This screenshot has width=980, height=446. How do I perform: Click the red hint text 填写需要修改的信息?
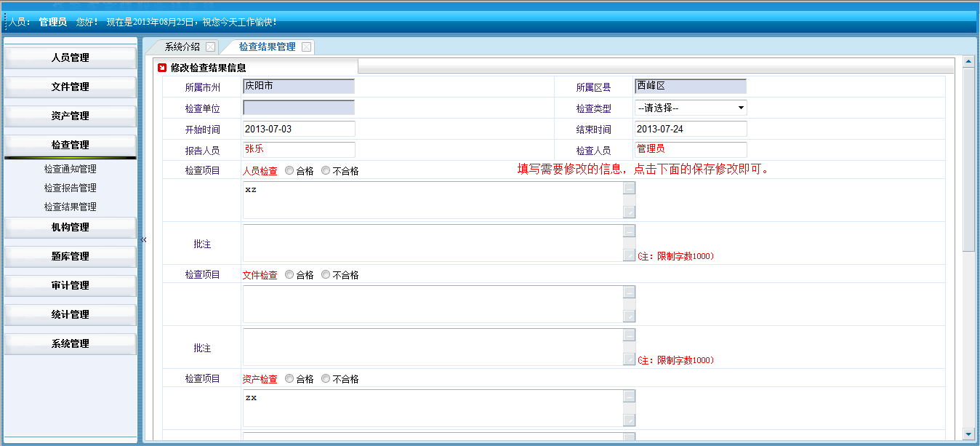[x=644, y=170]
